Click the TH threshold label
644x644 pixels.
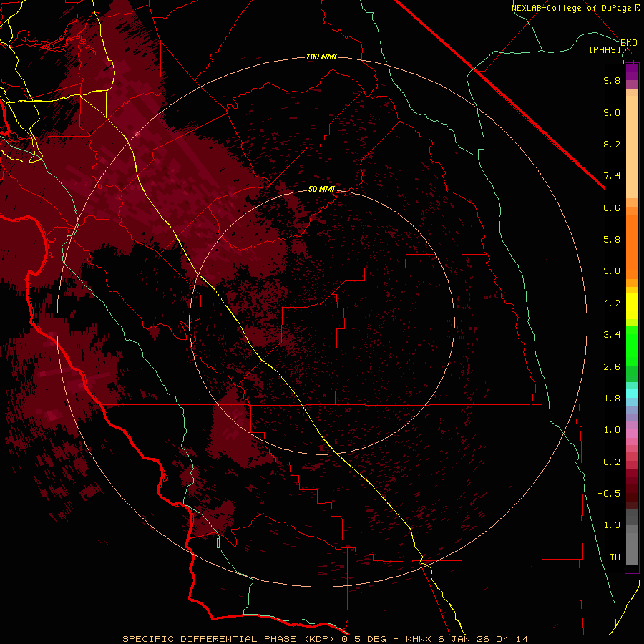[615, 557]
